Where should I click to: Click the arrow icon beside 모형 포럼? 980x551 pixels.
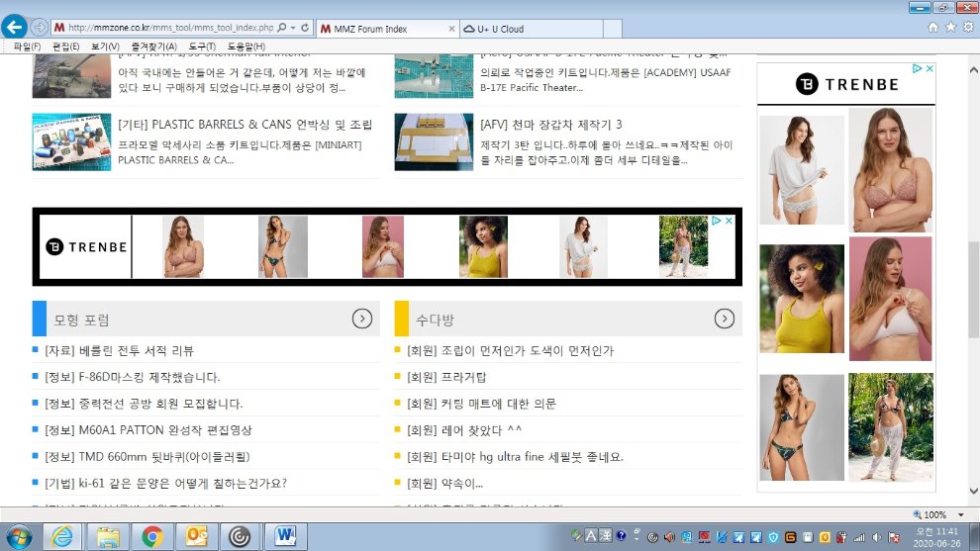pos(362,319)
